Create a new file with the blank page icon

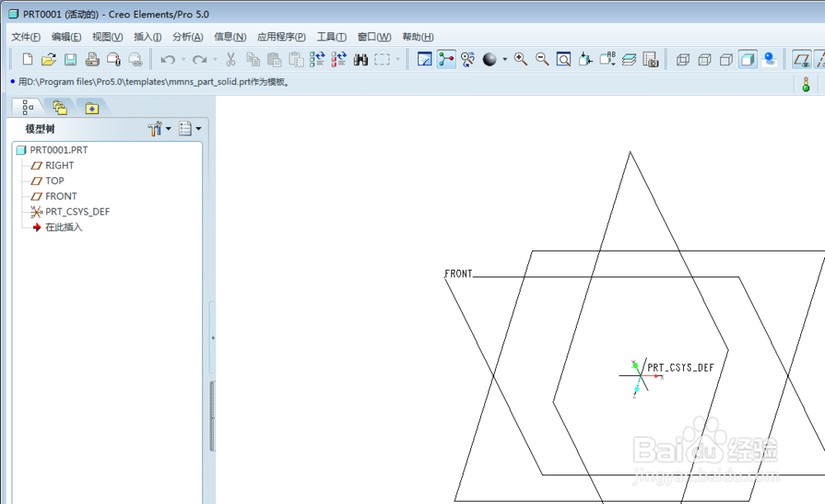(27, 59)
